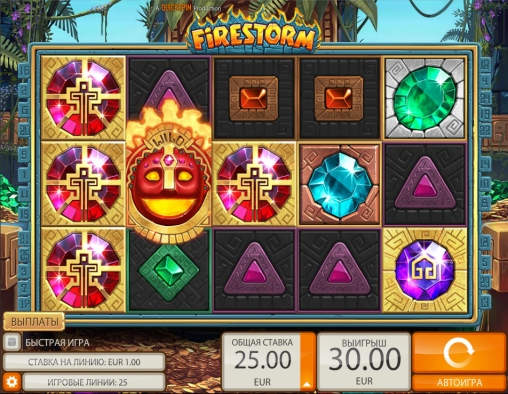The width and height of the screenshot is (508, 394).
Task: Click the orange square gem on third reel
Action: [x=254, y=98]
